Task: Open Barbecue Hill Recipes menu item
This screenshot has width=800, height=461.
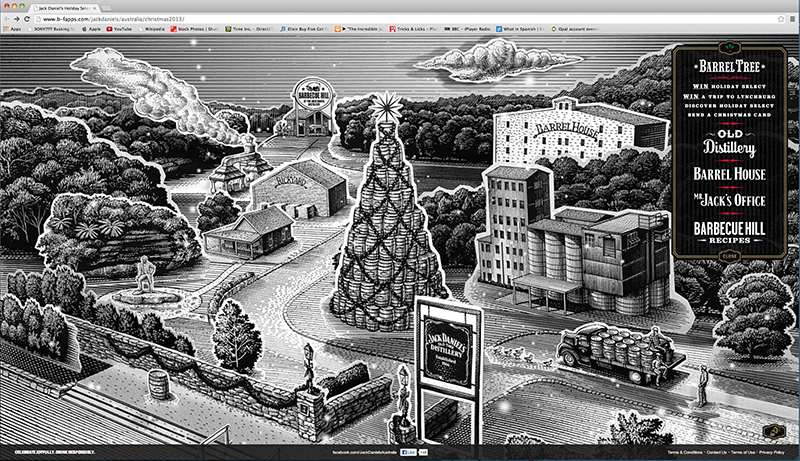Action: (730, 232)
